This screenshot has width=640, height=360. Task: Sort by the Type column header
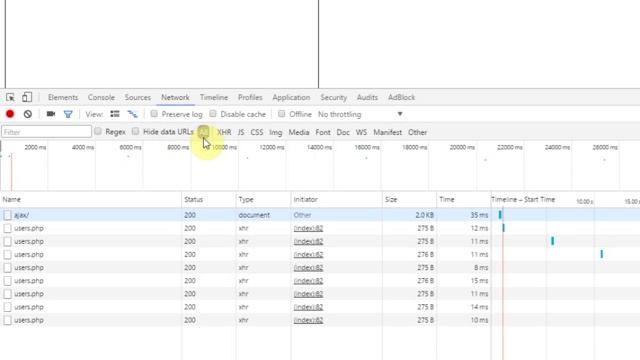coord(263,200)
